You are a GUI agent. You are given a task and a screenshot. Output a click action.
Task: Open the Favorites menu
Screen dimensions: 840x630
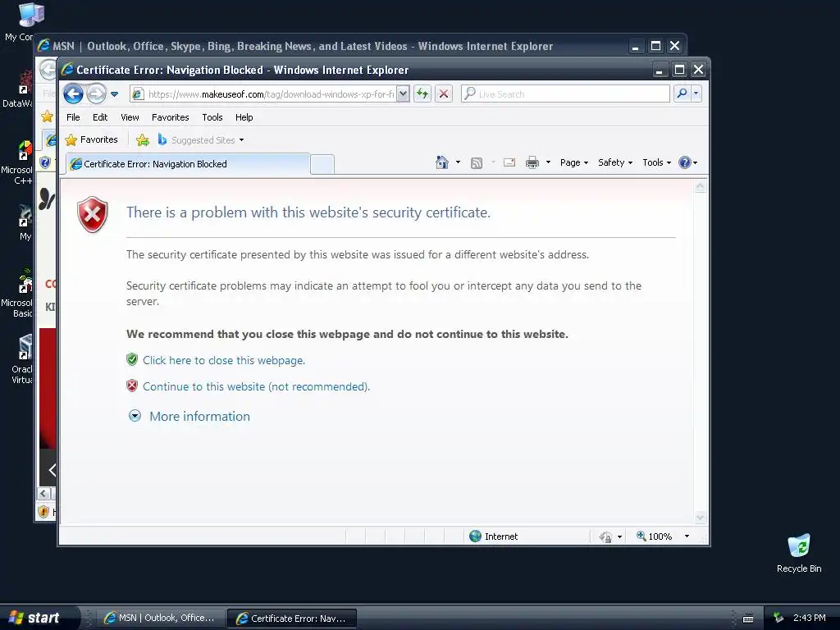[x=171, y=117]
